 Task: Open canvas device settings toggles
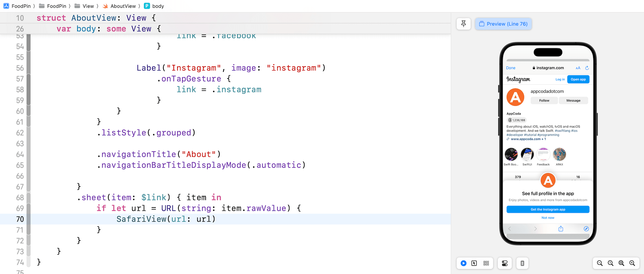(504, 263)
